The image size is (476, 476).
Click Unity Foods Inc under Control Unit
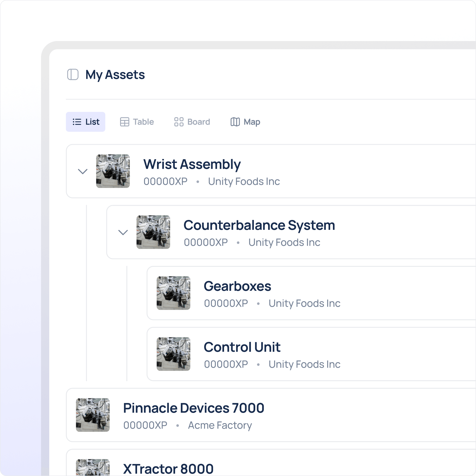pos(304,365)
